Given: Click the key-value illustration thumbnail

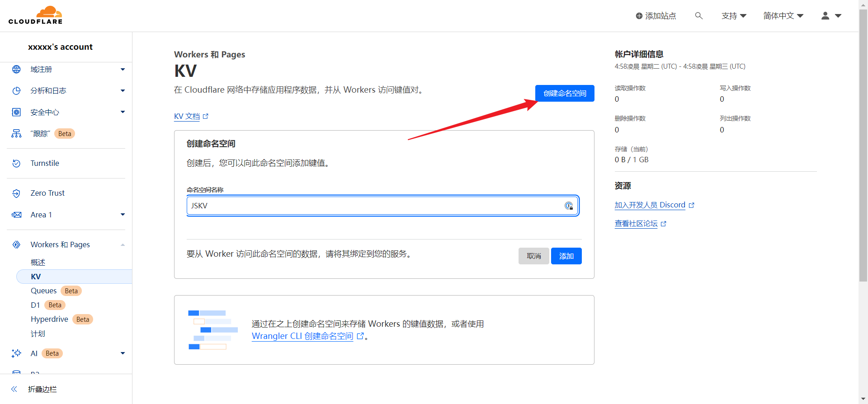Looking at the screenshot, I should click(x=213, y=330).
